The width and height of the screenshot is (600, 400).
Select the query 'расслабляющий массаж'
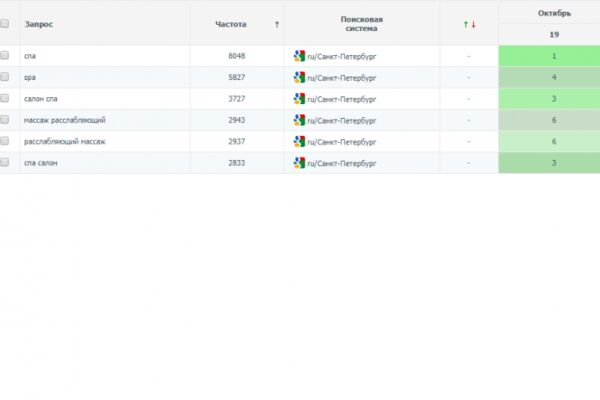[65, 142]
